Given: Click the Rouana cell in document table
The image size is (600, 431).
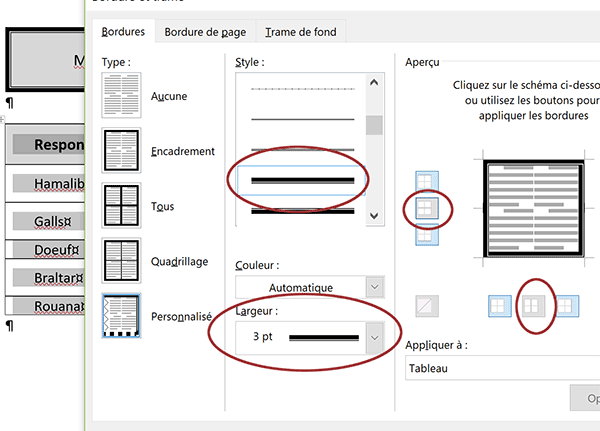Looking at the screenshot, I should point(45,306).
